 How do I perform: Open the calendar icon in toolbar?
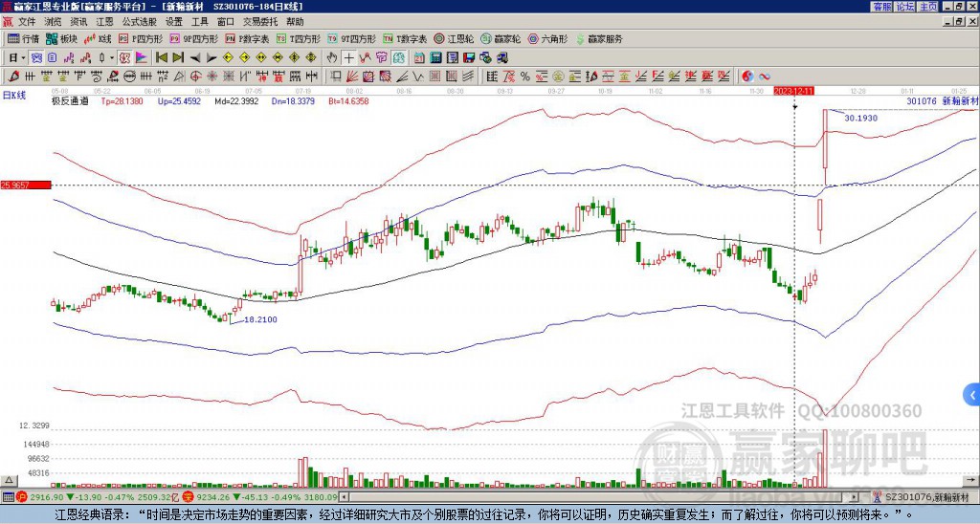(419, 58)
